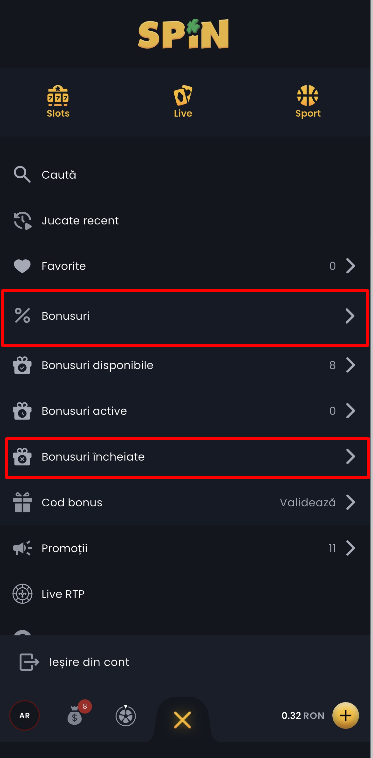
Task: Click the Live RTP target icon
Action: [22, 594]
